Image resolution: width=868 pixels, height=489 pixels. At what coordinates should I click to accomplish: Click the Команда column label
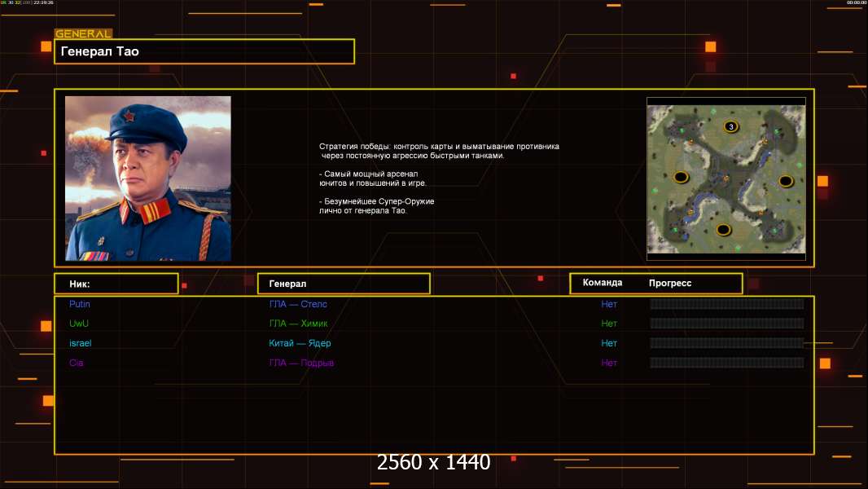603,283
